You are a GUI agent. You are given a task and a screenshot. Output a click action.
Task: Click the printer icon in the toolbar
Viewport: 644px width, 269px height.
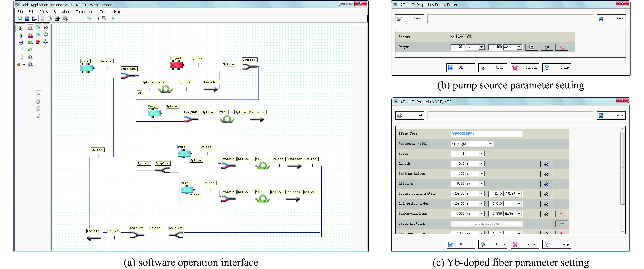pyautogui.click(x=57, y=19)
